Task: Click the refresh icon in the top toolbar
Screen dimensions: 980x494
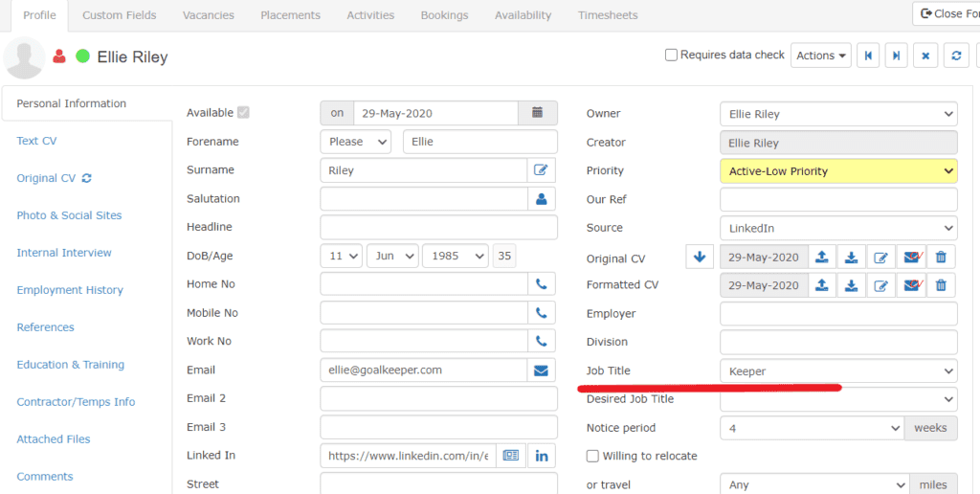Action: (956, 56)
